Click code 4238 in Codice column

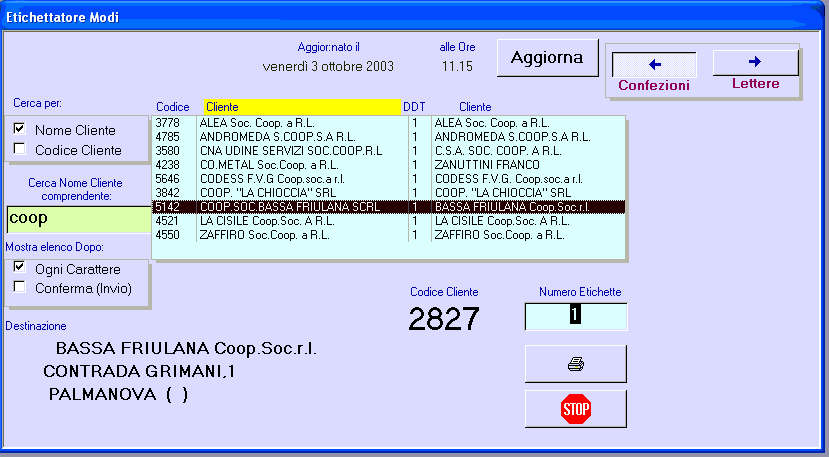(x=168, y=164)
